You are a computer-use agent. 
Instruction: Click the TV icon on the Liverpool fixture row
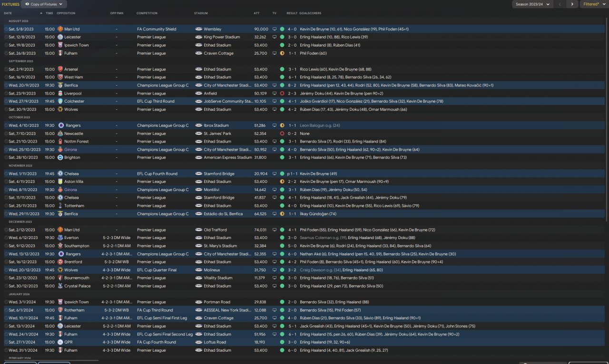click(274, 94)
